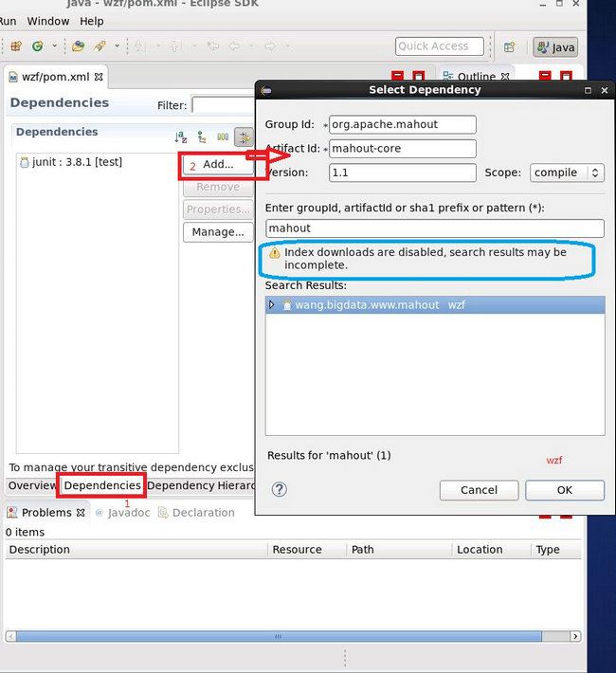Toggle the highlighted arrows icon in Dependencies

[x=244, y=137]
